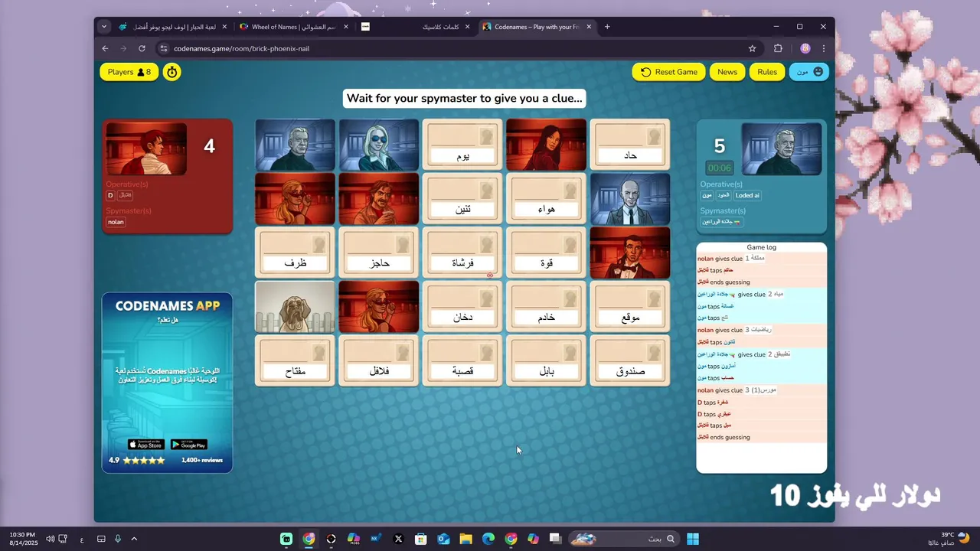Choose the word card فلافل
The width and height of the screenshot is (980, 551).
pos(379,360)
